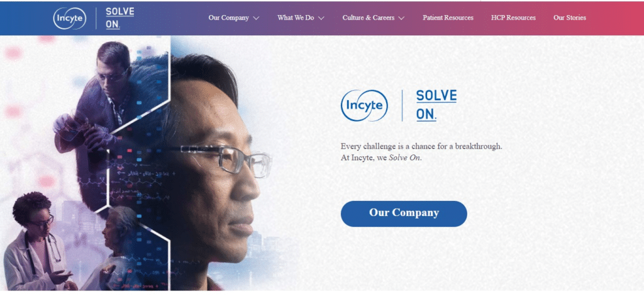Click the italic Solve On text
644x303 pixels.
(404, 158)
